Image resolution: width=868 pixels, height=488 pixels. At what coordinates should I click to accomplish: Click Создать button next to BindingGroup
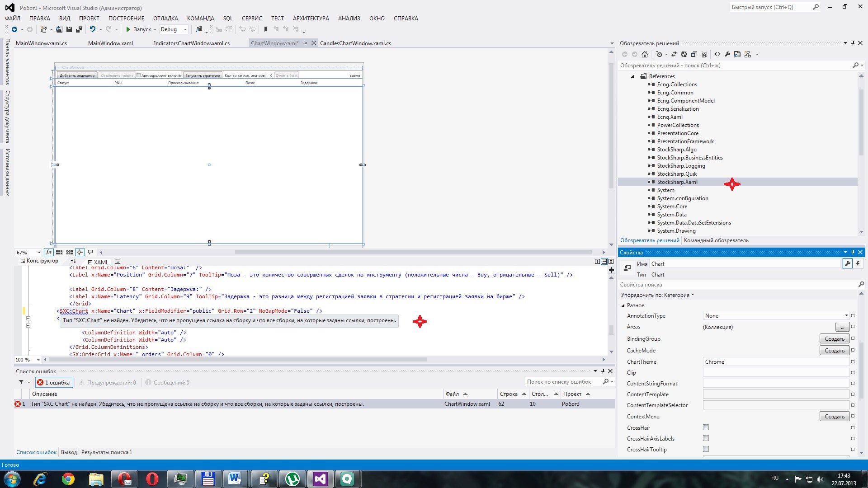click(834, 339)
